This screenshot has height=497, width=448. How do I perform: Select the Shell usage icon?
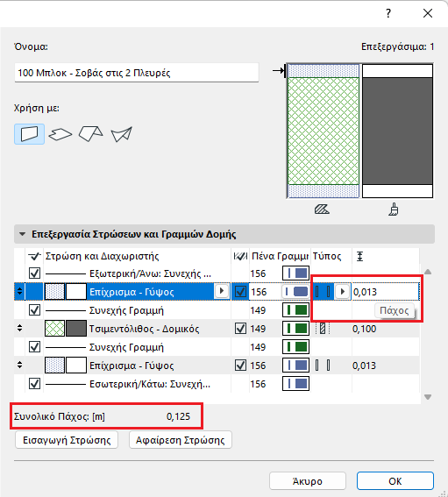[121, 134]
